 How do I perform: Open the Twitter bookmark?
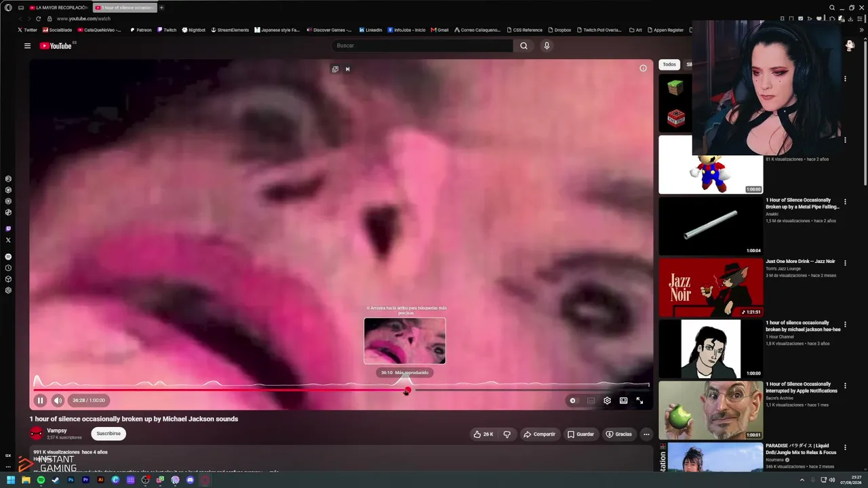pos(27,30)
